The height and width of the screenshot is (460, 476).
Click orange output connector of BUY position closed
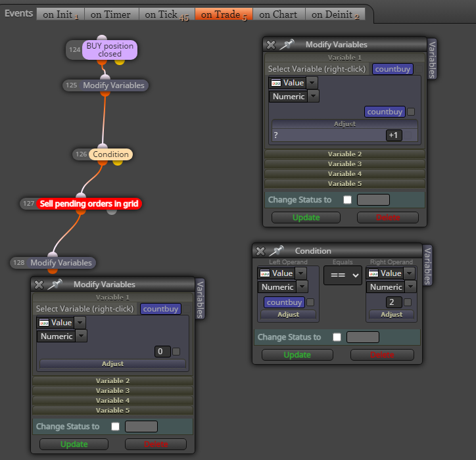pyautogui.click(x=102, y=62)
